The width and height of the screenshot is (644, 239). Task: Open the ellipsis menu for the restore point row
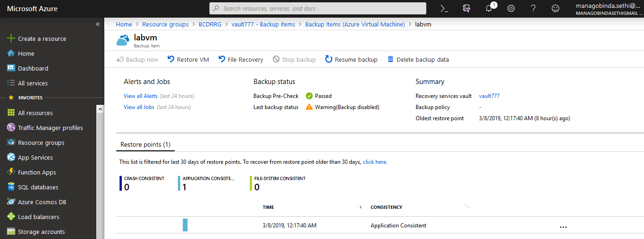[x=563, y=227]
